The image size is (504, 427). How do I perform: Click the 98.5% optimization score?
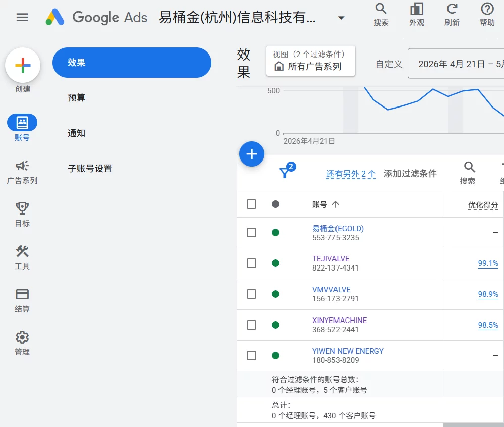(488, 325)
